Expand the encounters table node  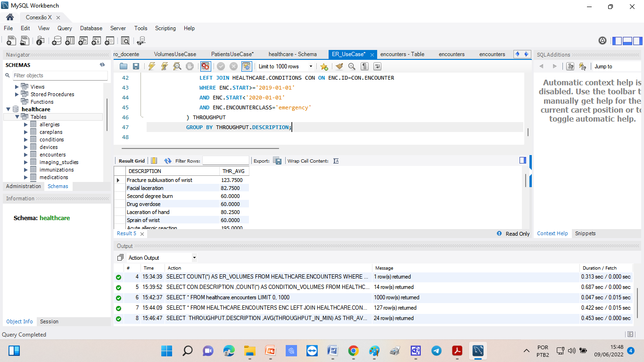(26, 155)
